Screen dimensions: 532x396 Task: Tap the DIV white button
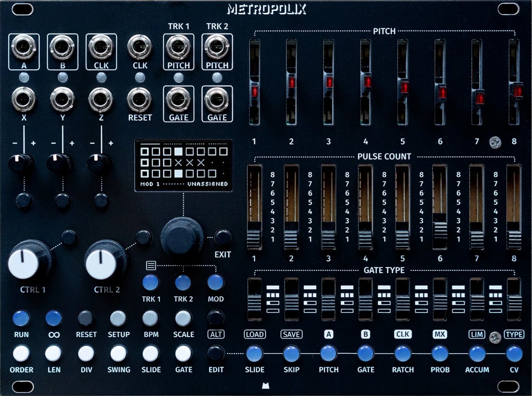click(x=86, y=353)
